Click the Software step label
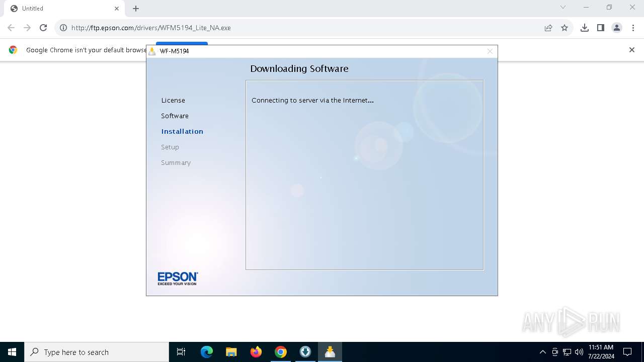Image resolution: width=644 pixels, height=362 pixels. [175, 116]
